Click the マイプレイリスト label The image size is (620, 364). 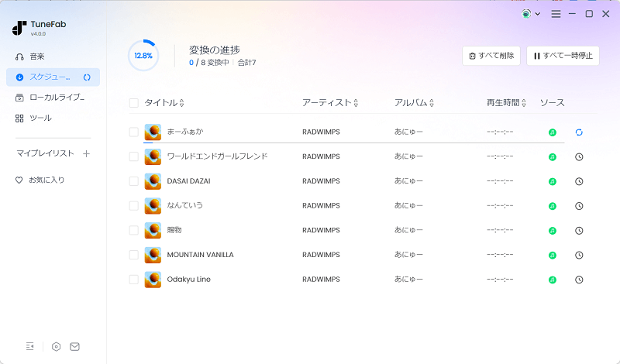(x=45, y=153)
